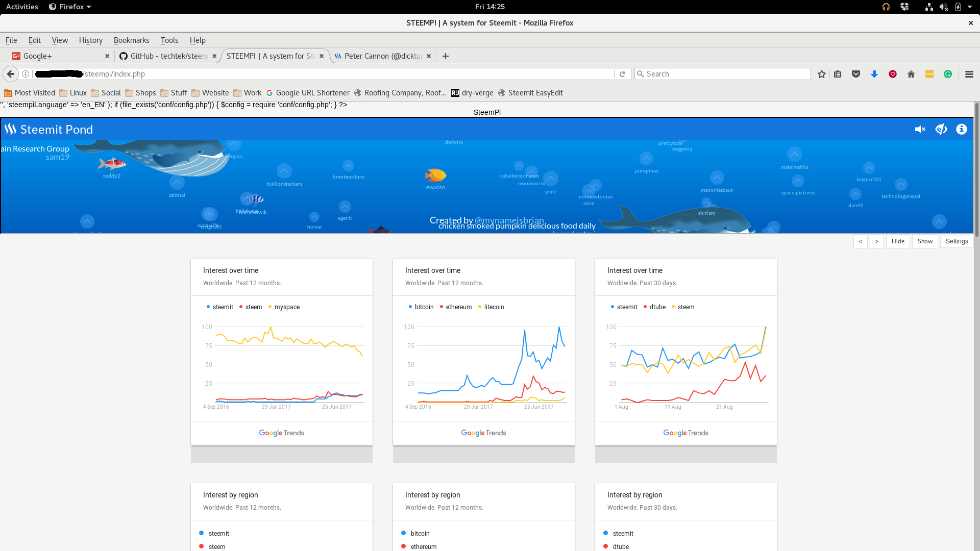The width and height of the screenshot is (980, 551).
Task: Open the dry-verge bookmark
Action: 472,93
